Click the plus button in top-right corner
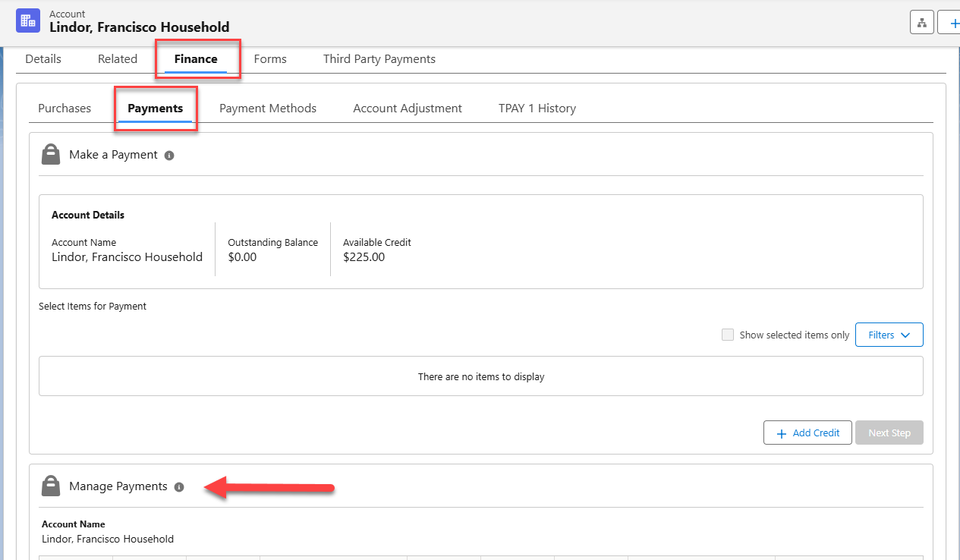Screen dimensions: 960x560 (952, 22)
